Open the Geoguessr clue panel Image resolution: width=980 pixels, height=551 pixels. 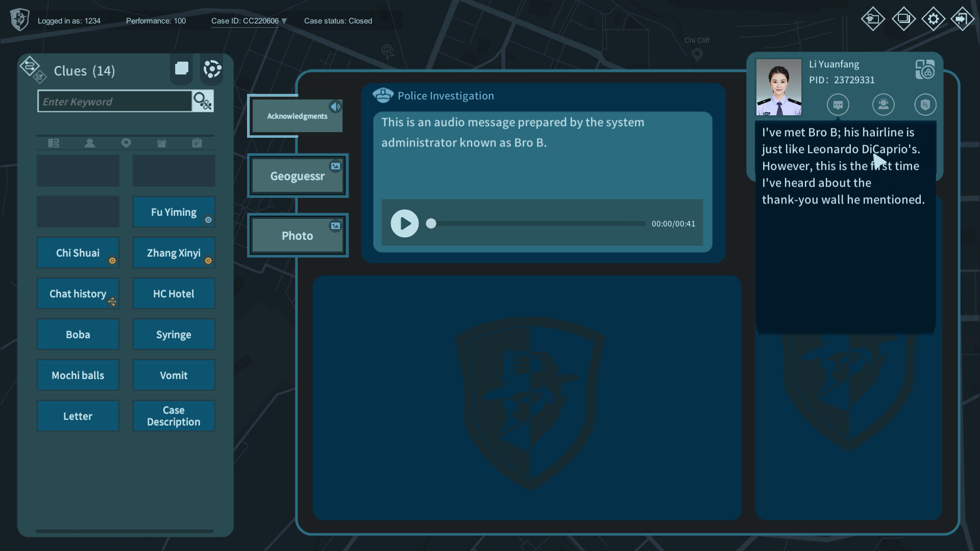(297, 176)
